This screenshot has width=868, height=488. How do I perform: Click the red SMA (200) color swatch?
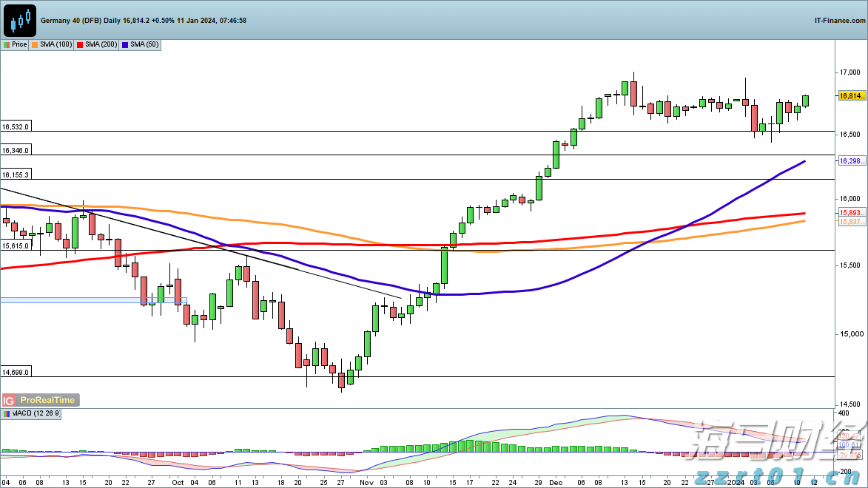coord(80,44)
